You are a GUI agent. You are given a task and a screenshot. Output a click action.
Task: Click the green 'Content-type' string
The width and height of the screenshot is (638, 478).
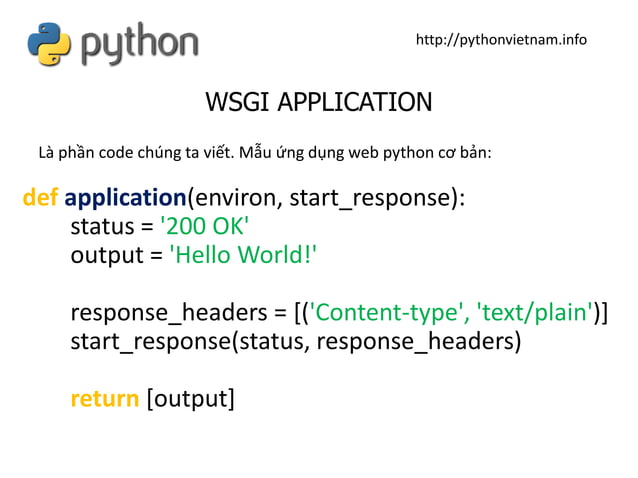click(389, 313)
